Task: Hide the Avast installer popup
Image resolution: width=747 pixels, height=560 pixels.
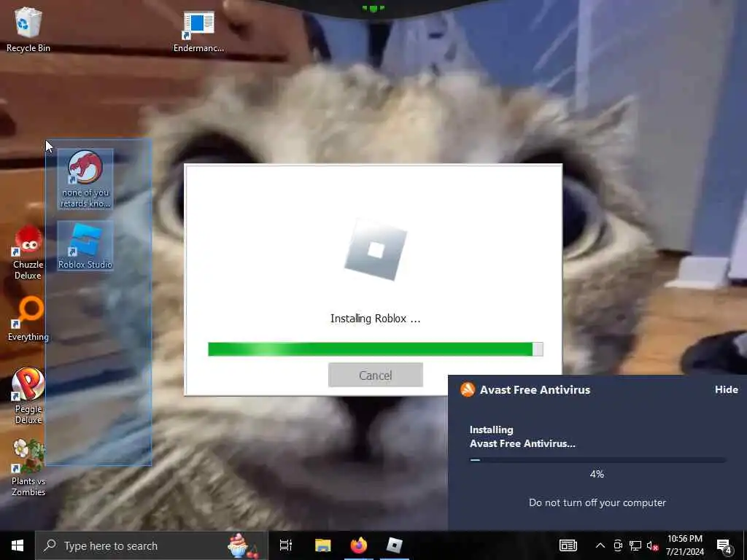Action: point(726,389)
